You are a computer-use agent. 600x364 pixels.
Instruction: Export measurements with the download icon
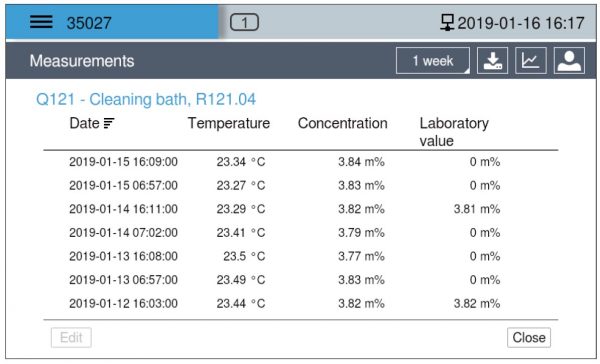(492, 60)
